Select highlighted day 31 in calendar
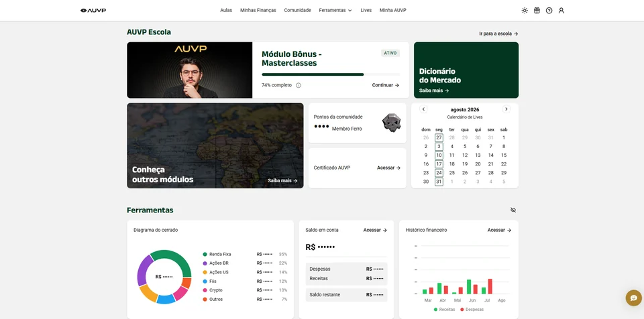 point(439,182)
